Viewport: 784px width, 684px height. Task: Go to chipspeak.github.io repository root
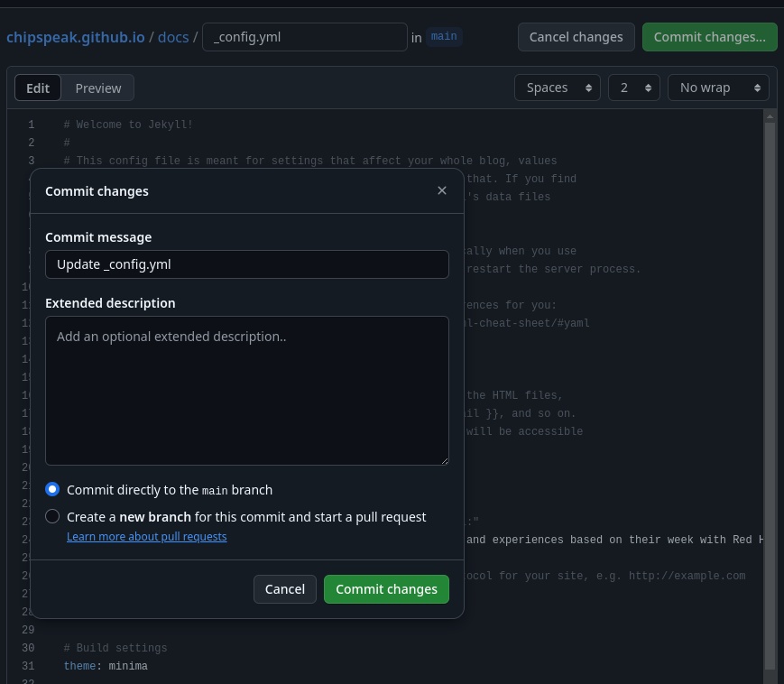(x=75, y=37)
